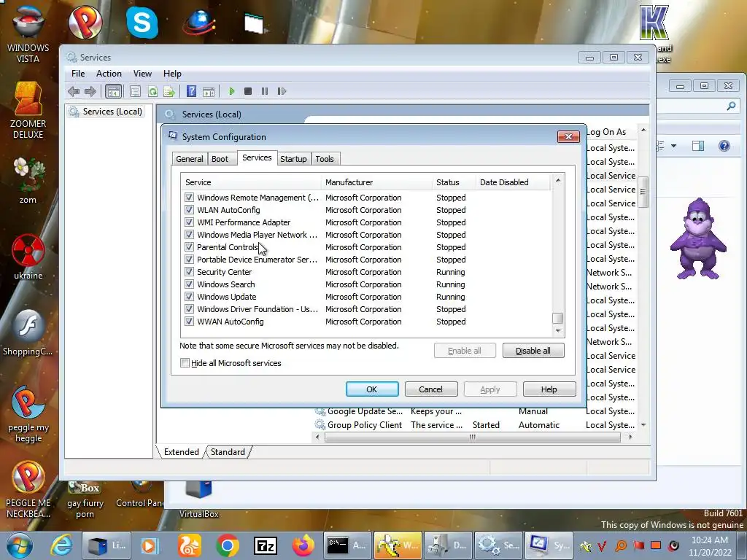This screenshot has height=560, width=747.
Task: Click the green Start Service icon
Action: pos(231,91)
